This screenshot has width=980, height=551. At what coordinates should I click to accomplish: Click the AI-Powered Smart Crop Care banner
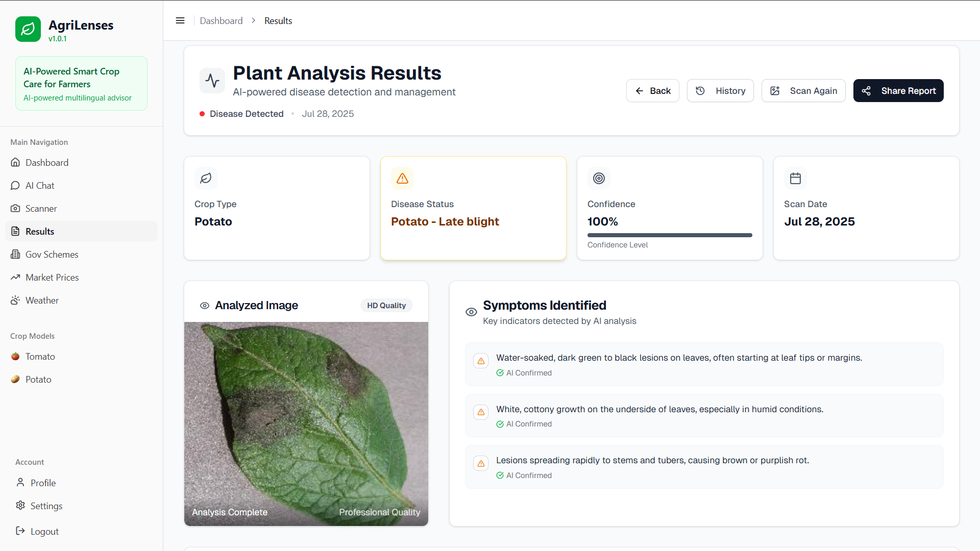82,84
